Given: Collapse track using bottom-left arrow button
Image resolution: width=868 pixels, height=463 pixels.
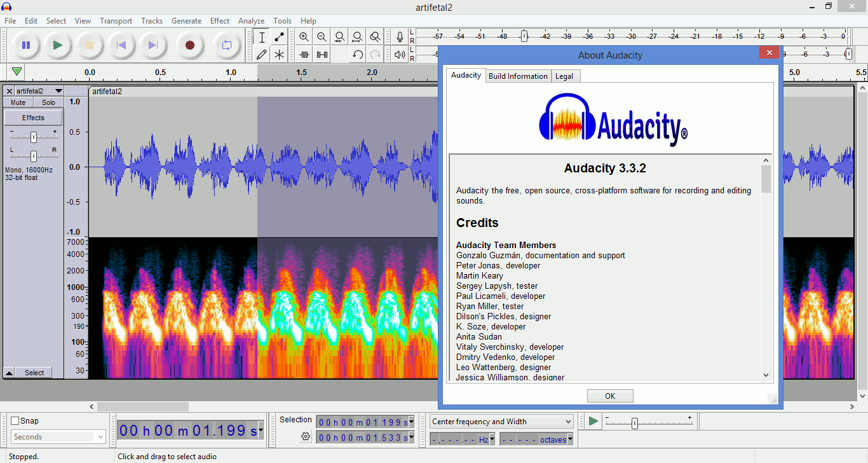Looking at the screenshot, I should click(x=9, y=373).
